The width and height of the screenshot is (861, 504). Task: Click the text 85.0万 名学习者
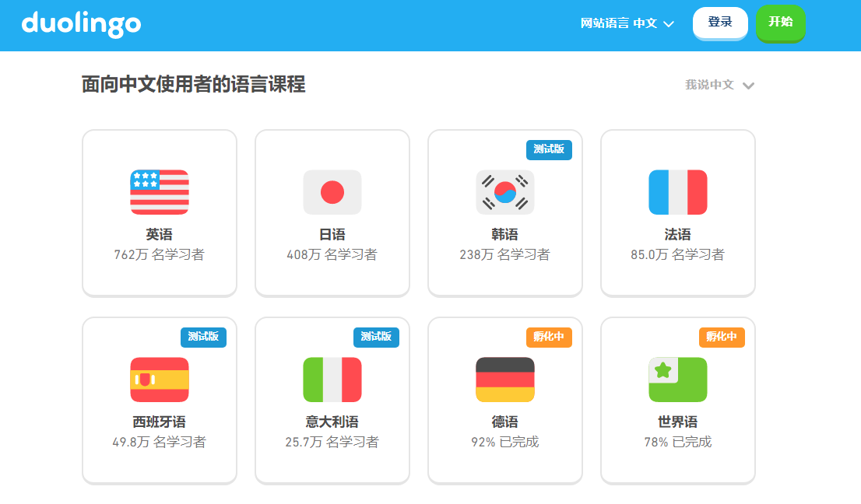677,254
